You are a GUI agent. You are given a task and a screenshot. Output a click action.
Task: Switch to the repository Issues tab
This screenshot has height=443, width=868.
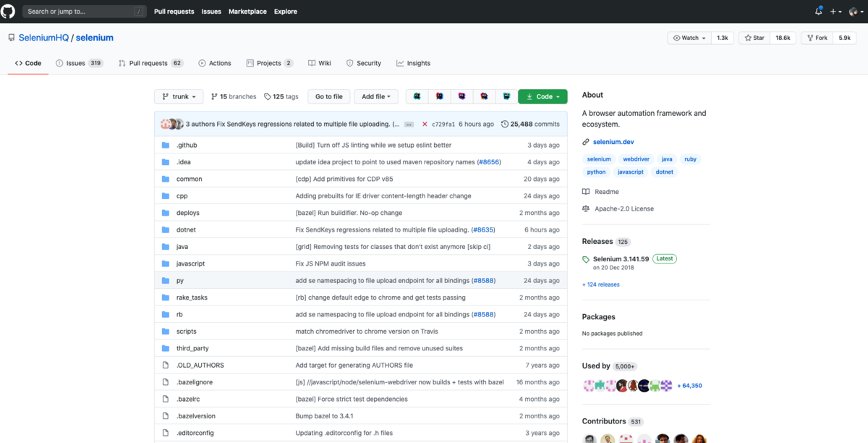pos(80,63)
